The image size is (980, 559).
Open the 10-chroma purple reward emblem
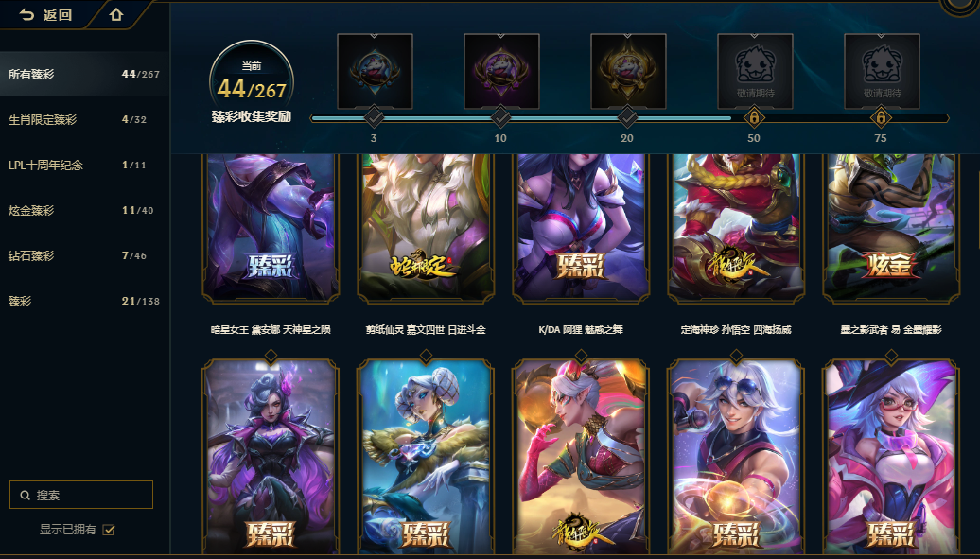click(501, 71)
